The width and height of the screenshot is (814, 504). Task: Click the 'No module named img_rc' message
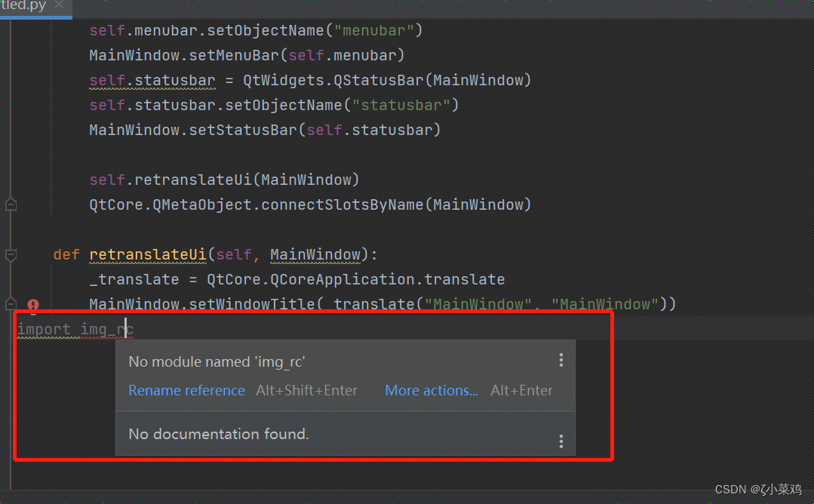coord(217,361)
